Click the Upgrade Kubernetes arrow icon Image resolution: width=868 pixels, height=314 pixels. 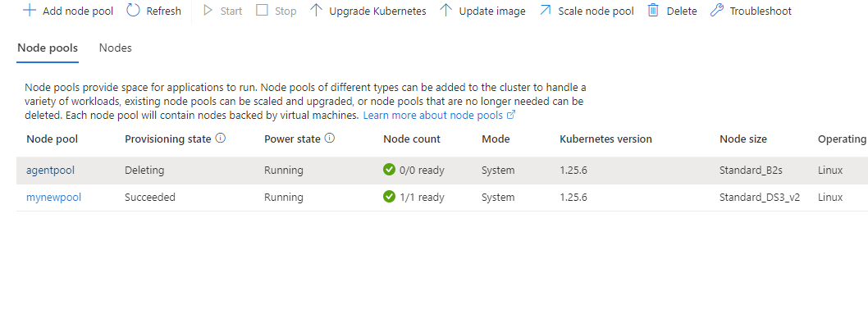[x=316, y=11]
